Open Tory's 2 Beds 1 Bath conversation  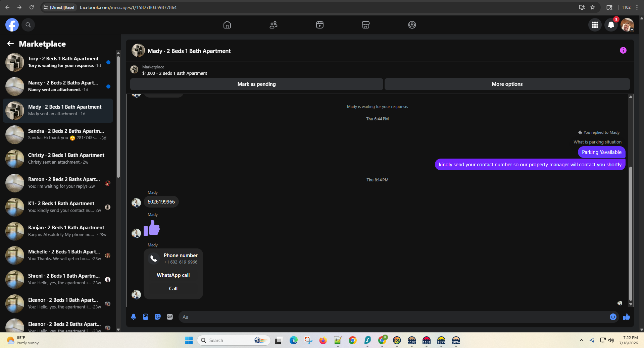point(58,62)
